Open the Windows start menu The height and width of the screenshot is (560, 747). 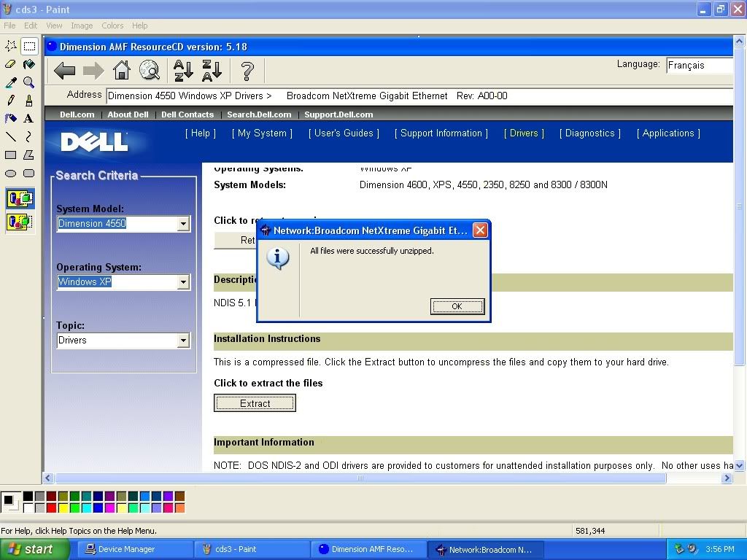point(35,549)
